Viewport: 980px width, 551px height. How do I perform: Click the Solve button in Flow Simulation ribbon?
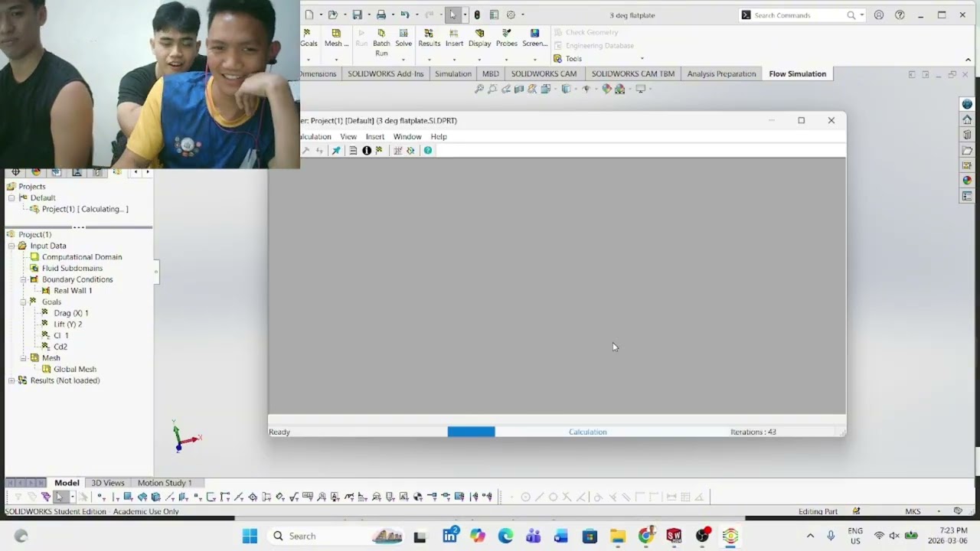(403, 37)
